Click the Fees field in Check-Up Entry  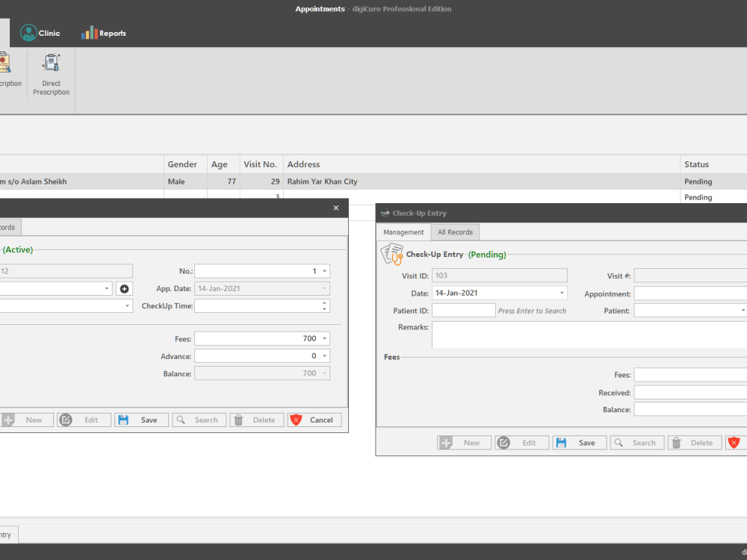pyautogui.click(x=690, y=375)
